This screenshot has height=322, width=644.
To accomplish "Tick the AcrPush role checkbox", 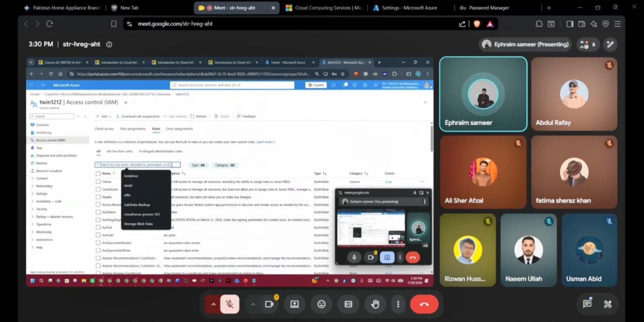I will (x=98, y=235).
